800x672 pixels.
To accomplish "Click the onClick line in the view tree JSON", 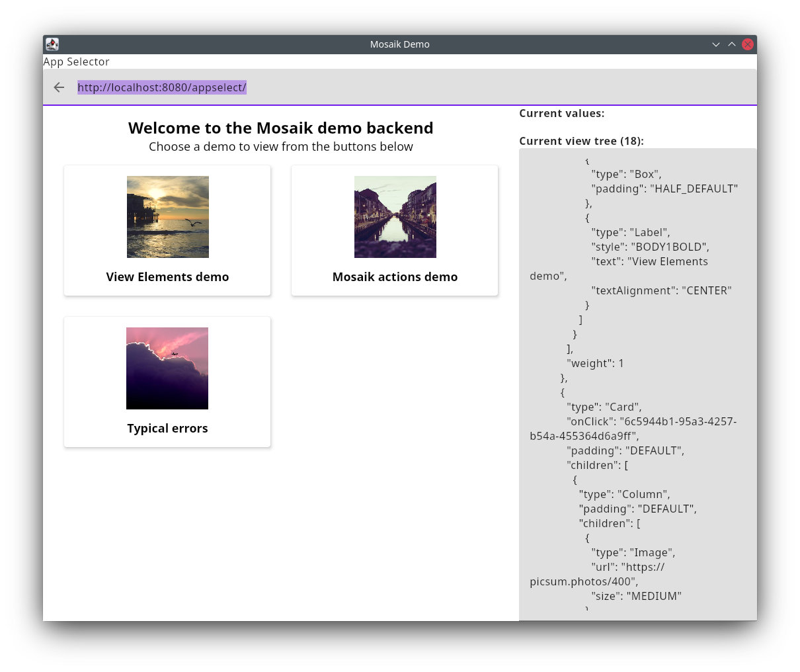I will (x=651, y=421).
